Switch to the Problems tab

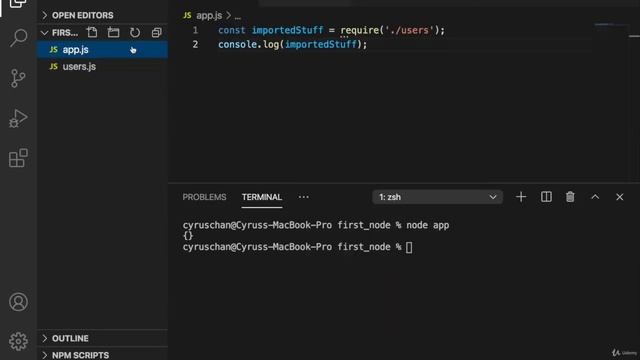(x=204, y=197)
